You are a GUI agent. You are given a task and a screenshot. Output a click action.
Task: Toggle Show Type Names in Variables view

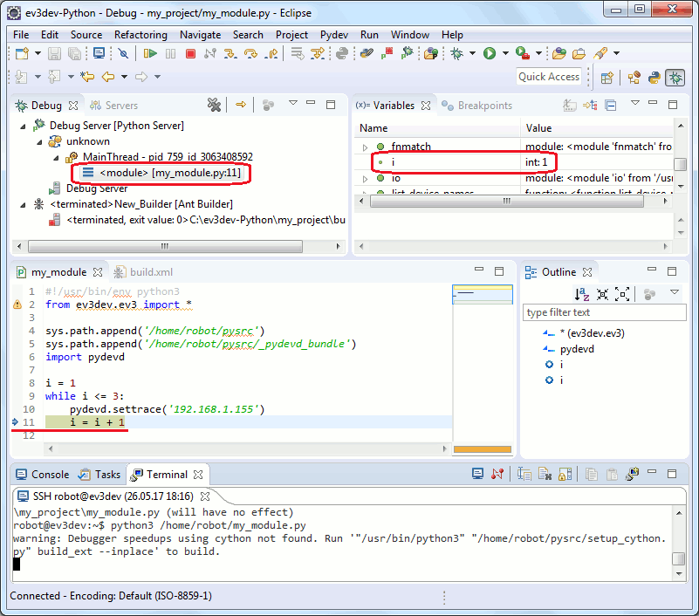click(570, 106)
